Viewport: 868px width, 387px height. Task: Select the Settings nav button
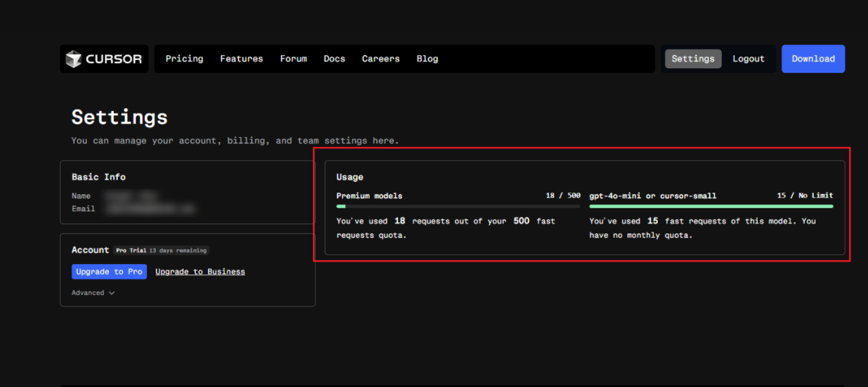[x=693, y=59]
